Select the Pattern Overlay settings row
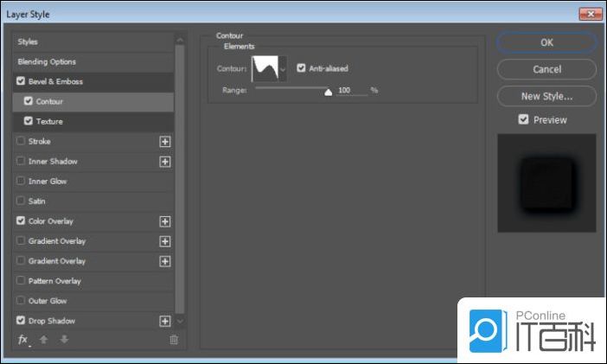Viewport: 607px width, 364px height. (93, 281)
